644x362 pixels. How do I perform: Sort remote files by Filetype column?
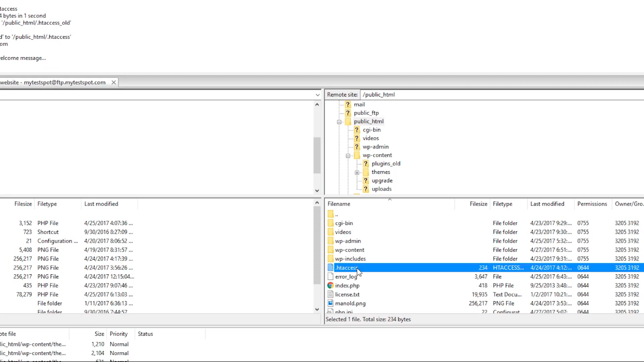pos(508,204)
